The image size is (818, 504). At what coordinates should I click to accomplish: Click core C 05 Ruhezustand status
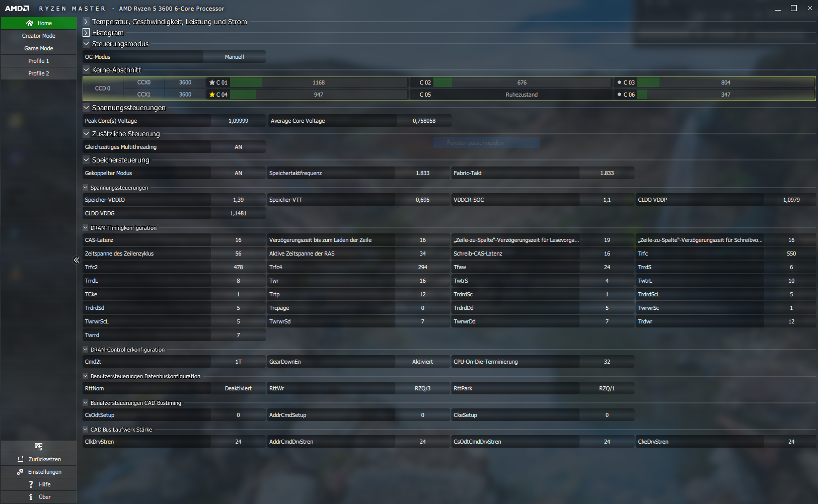pyautogui.click(x=522, y=95)
